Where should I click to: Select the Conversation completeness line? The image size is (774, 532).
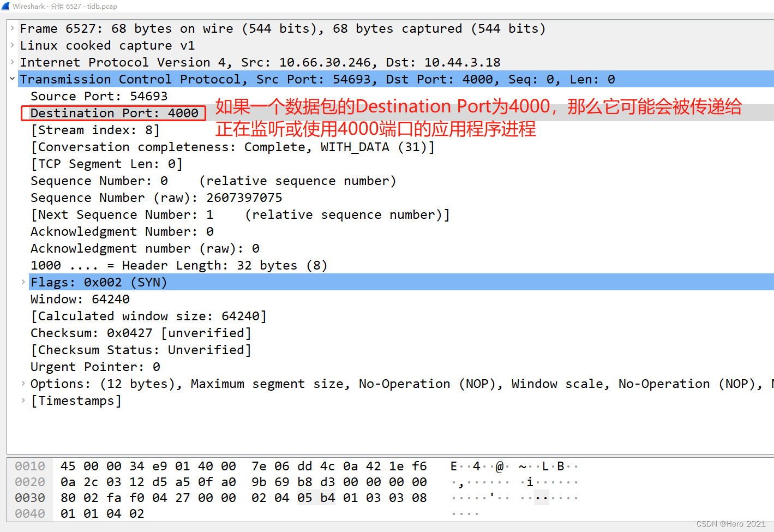point(233,147)
